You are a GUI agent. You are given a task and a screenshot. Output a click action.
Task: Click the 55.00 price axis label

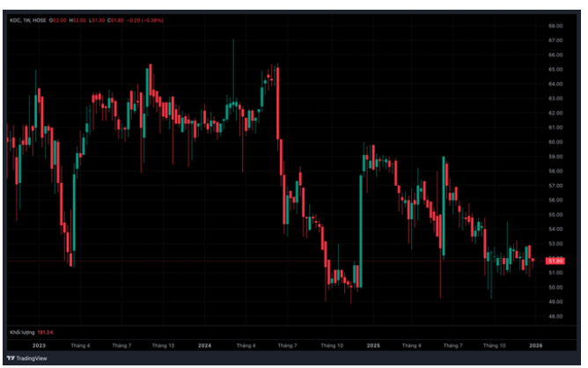click(555, 215)
